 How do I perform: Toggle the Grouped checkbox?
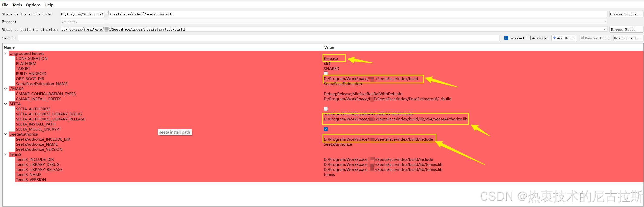506,38
